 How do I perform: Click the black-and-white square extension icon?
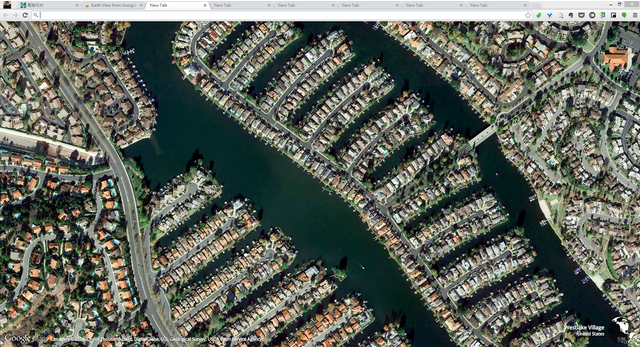[x=613, y=15]
